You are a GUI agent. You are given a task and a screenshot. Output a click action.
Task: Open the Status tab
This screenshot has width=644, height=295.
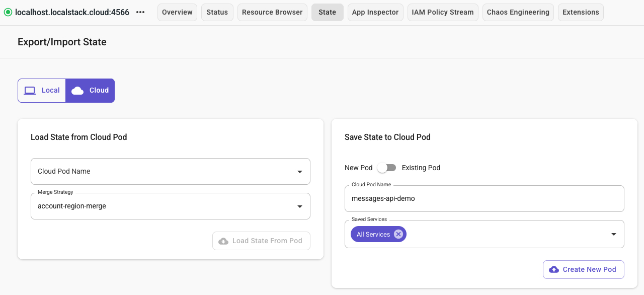[217, 12]
